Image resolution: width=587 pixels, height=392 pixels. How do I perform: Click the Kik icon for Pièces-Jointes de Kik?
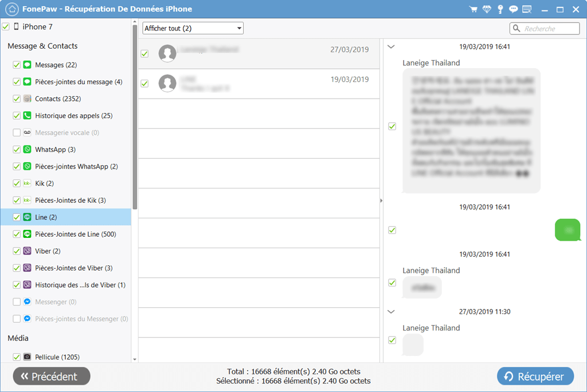[28, 200]
